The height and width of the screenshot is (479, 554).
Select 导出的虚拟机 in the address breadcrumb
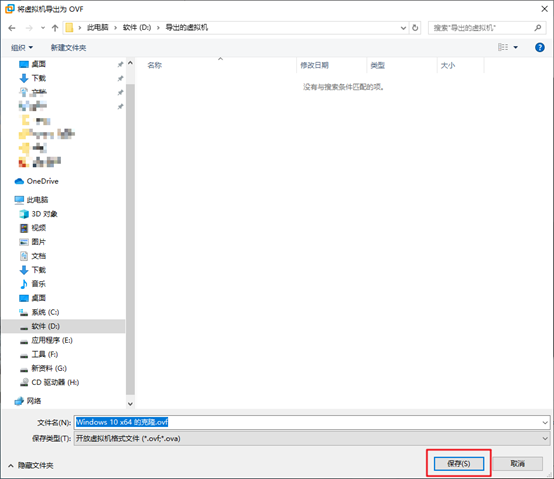point(187,28)
